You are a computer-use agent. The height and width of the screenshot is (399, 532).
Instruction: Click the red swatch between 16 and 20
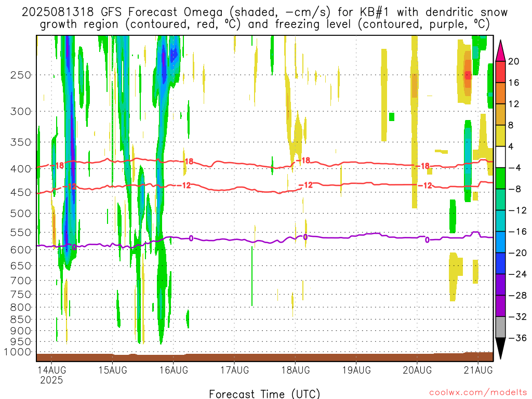pos(500,72)
